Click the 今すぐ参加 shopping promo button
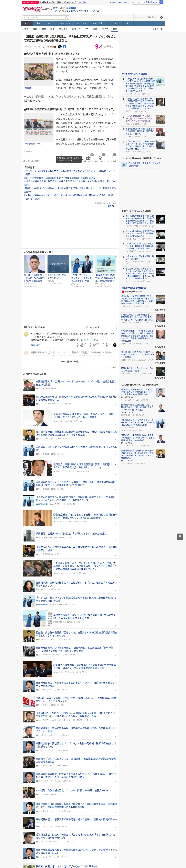 pos(82,2)
